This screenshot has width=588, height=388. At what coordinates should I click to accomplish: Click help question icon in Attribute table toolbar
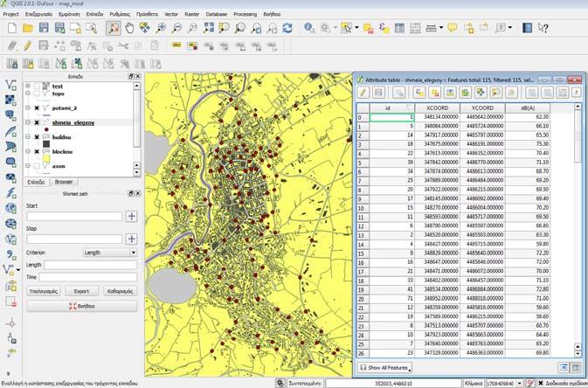coord(576,93)
